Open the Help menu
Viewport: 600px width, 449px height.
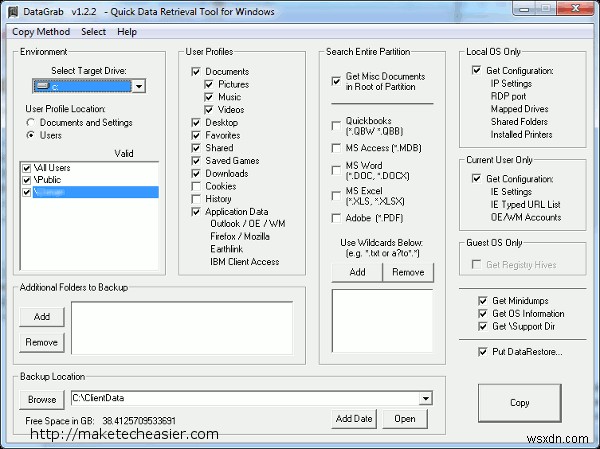(127, 32)
